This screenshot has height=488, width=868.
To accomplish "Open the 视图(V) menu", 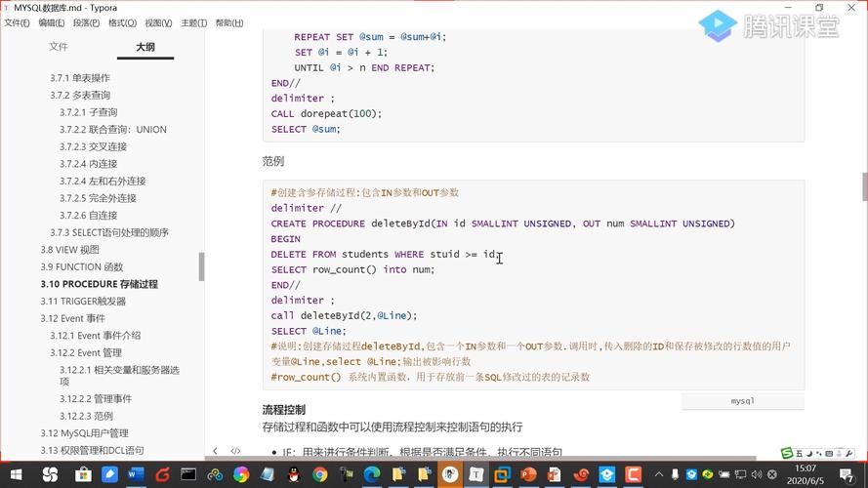I will point(158,22).
